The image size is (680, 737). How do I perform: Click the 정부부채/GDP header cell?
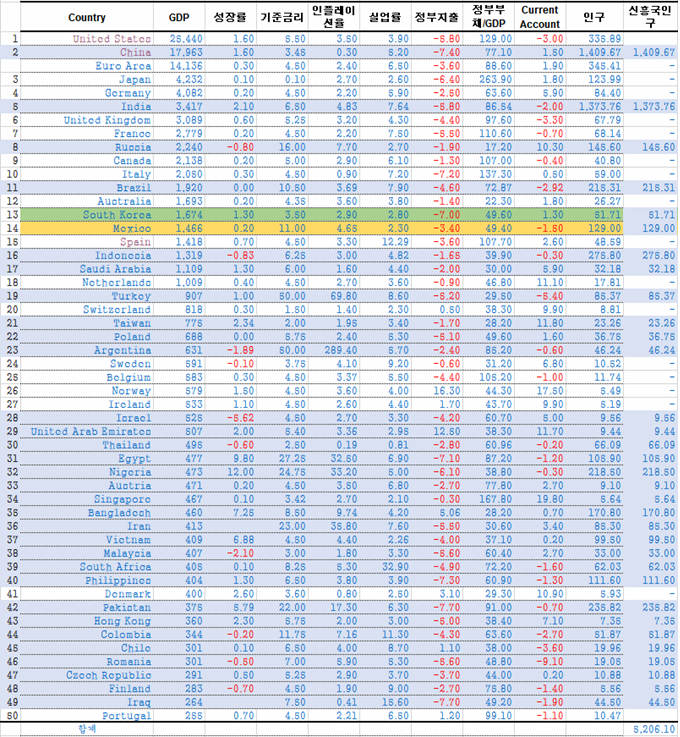pos(488,17)
